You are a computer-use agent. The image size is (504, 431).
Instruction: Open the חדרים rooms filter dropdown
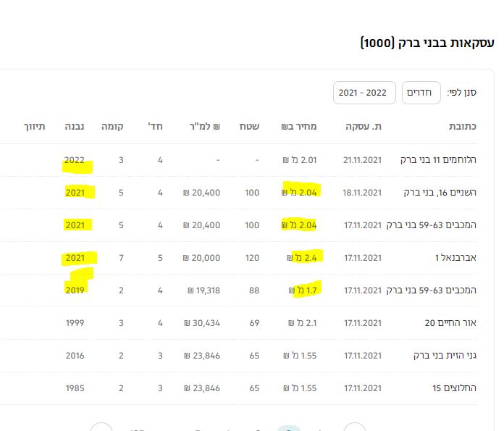pos(421,93)
